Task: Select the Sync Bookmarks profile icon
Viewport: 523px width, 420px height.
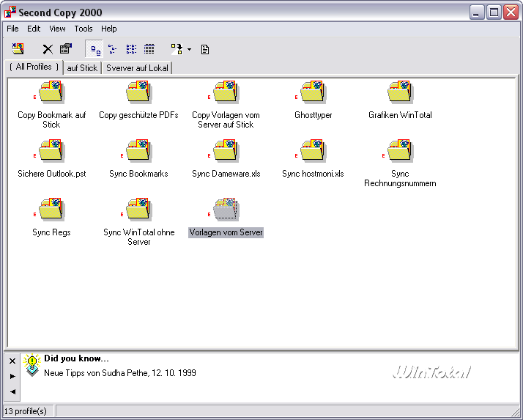Action: pos(138,150)
